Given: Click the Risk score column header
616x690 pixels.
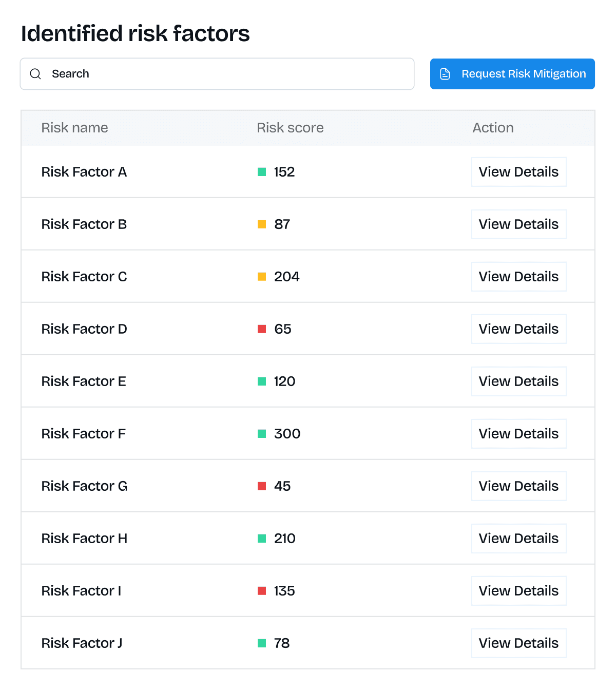Looking at the screenshot, I should [x=290, y=128].
